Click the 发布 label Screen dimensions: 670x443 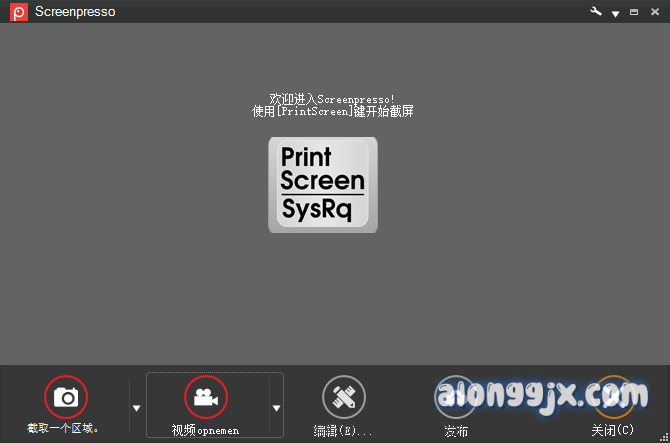pos(456,431)
